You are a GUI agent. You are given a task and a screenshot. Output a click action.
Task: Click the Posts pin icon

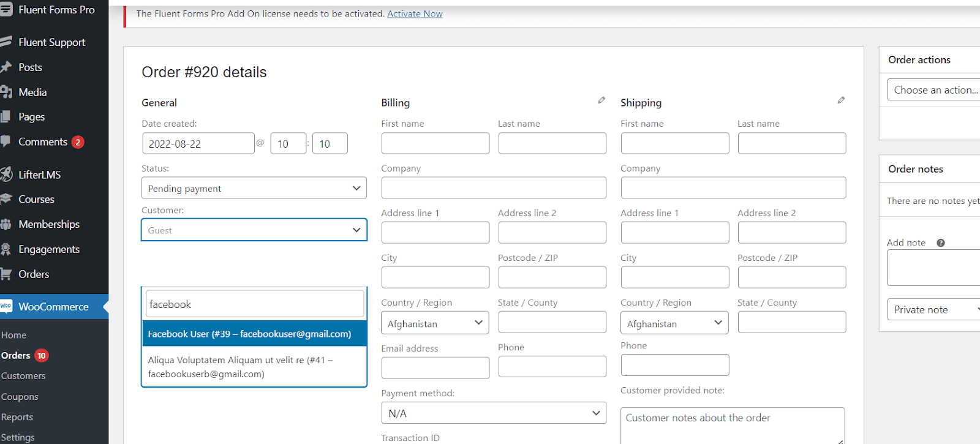[x=6, y=67]
